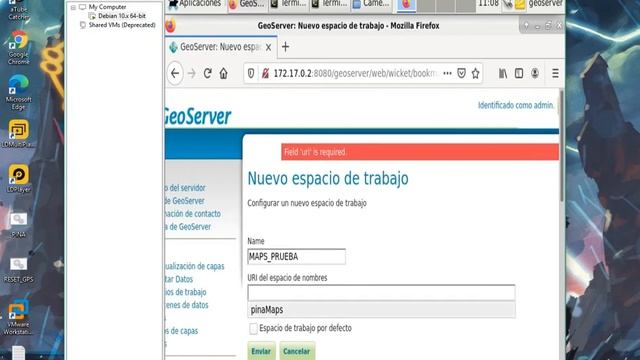640x360 pixels.
Task: Launch VMware Workstation desktop icon
Action: pyautogui.click(x=18, y=318)
